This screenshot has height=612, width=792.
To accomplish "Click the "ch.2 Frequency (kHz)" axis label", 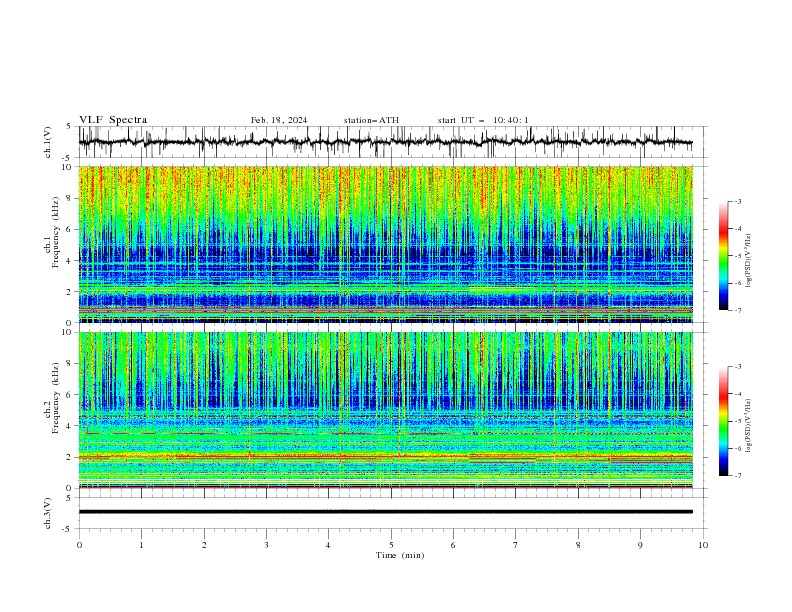I will [x=52, y=398].
